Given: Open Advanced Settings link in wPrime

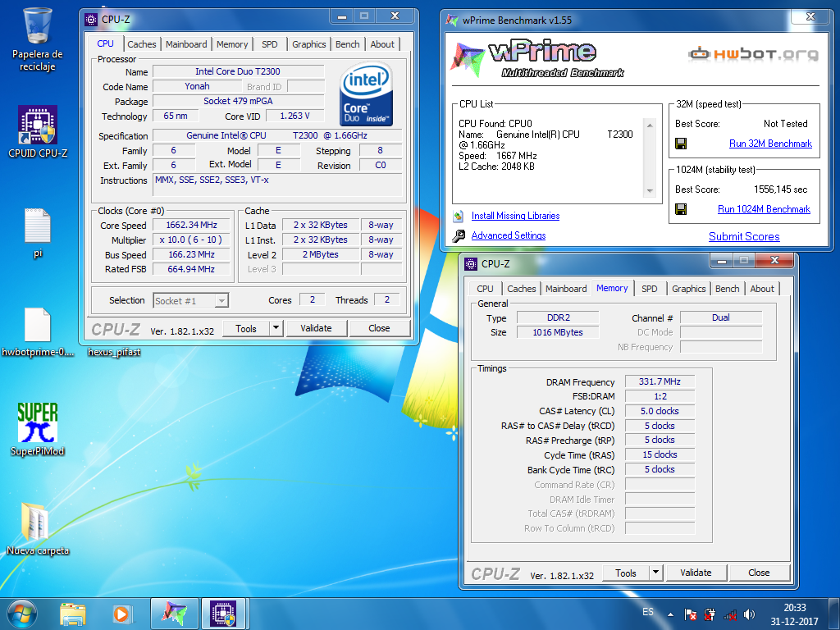Looking at the screenshot, I should [x=509, y=235].
